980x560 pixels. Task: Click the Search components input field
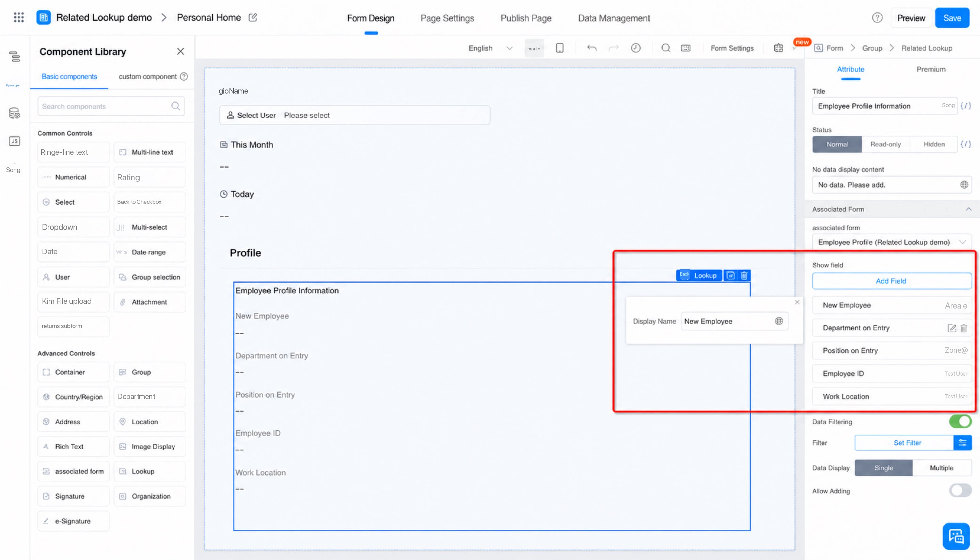(111, 106)
